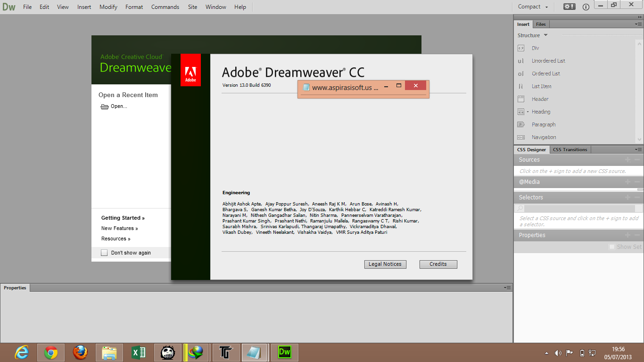Click the Open... link
Viewport: 644px width, 362px height.
tap(119, 107)
